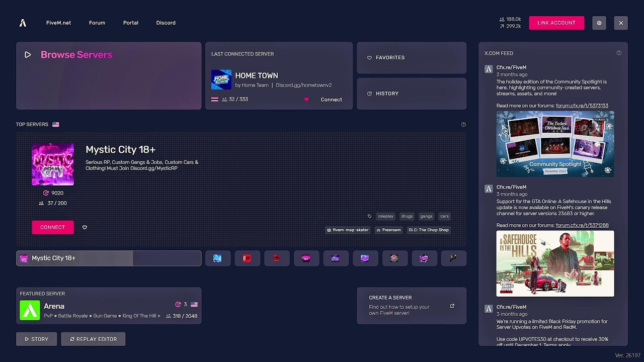Open the FAVORITES section
The image size is (644, 362).
tap(412, 58)
